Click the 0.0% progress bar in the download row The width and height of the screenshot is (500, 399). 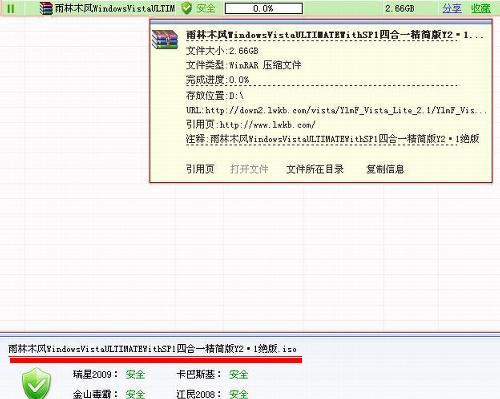[x=264, y=8]
